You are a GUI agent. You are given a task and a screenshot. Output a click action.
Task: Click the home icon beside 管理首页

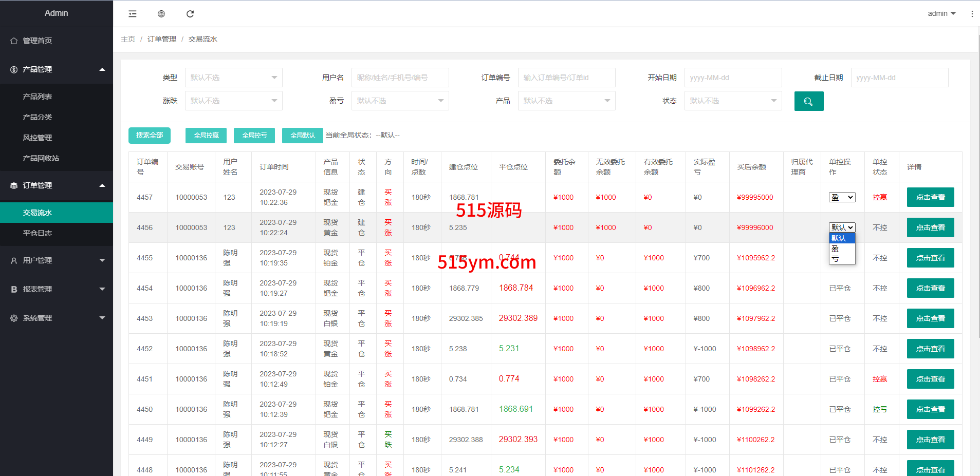14,41
